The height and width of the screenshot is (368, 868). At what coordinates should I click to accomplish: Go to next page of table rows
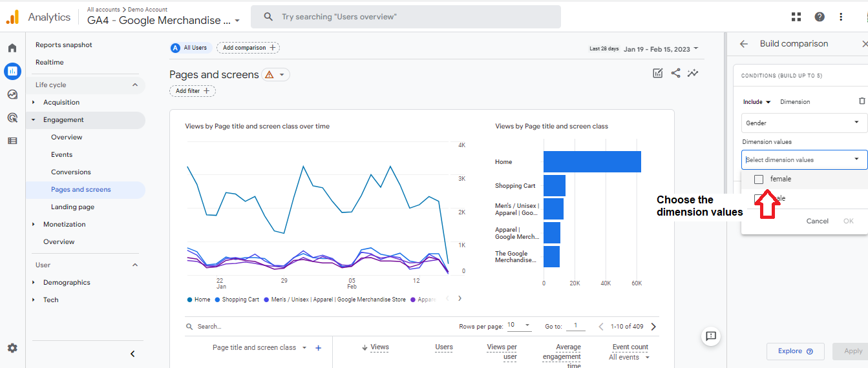pyautogui.click(x=653, y=327)
